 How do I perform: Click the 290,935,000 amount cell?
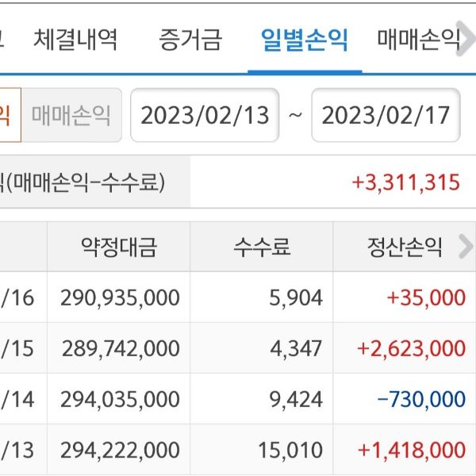[120, 297]
